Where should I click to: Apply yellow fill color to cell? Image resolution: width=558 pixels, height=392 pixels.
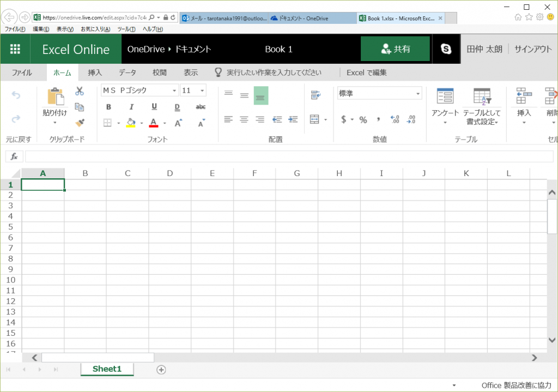[x=131, y=123]
